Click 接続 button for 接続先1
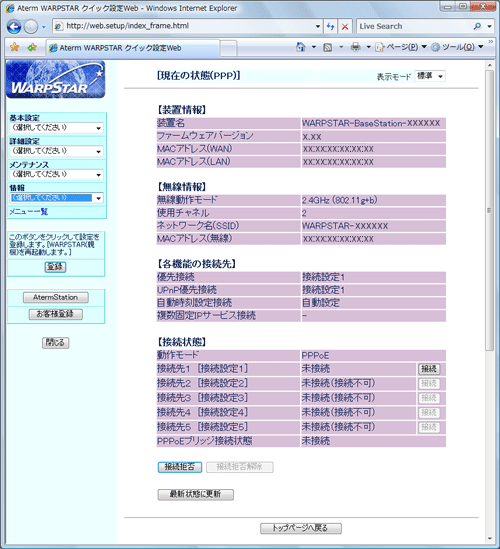The width and height of the screenshot is (500, 549). click(429, 369)
